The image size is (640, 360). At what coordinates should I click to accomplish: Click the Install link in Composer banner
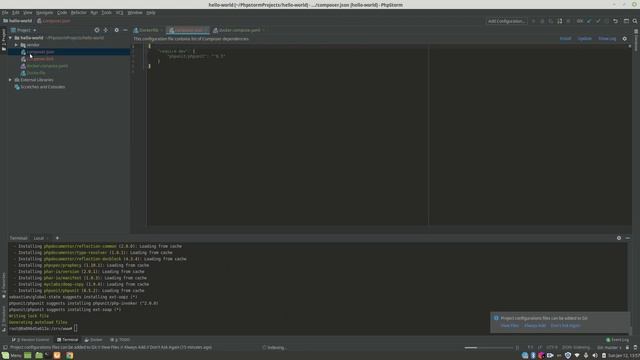(x=565, y=39)
